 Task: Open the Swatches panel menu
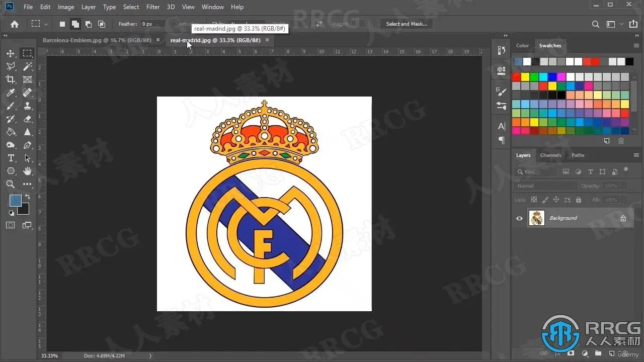click(636, 45)
